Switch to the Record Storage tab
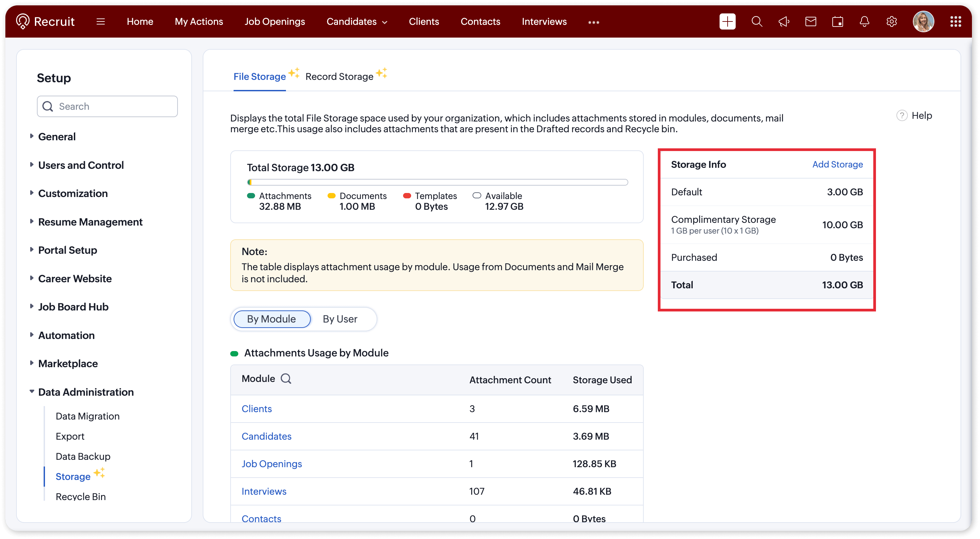The image size is (980, 539). [339, 77]
